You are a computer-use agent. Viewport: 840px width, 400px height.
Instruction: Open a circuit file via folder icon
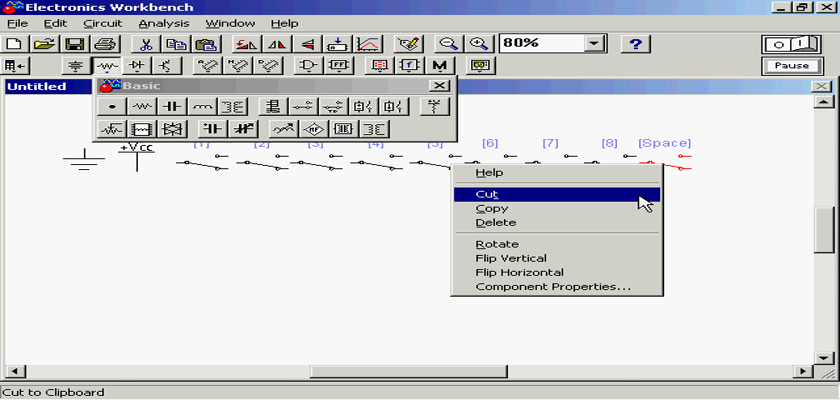46,44
